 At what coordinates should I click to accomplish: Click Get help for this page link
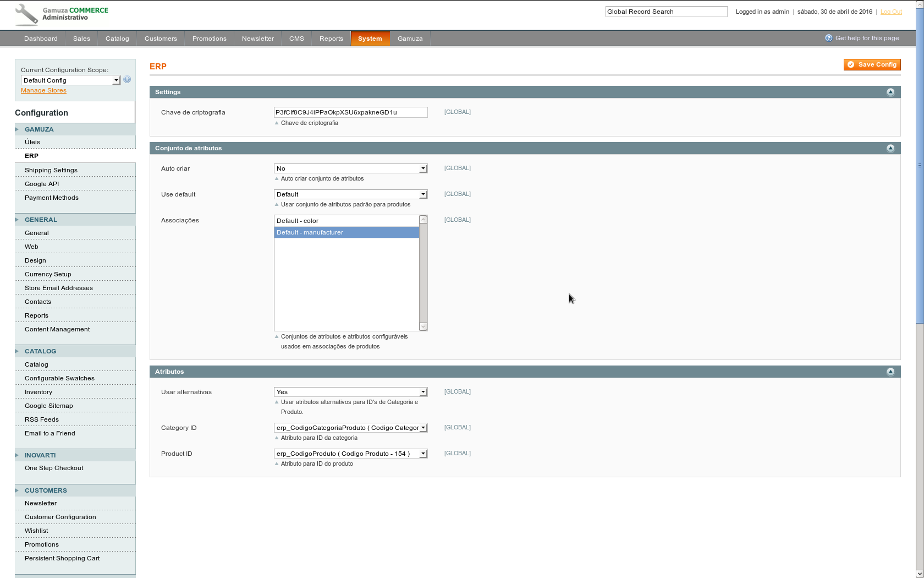click(867, 38)
